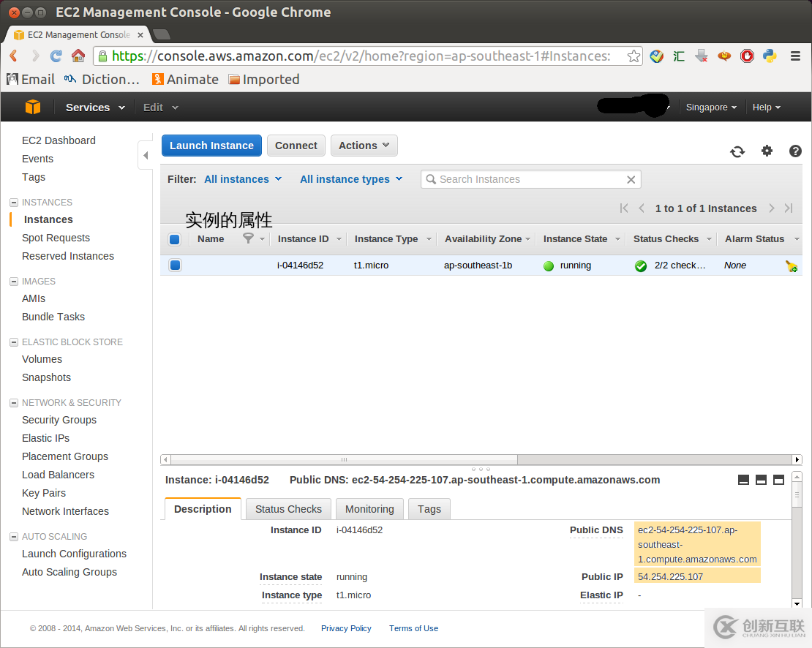Open the All instances filter dropdown
Viewport: 812px width, 648px height.
pyautogui.click(x=243, y=179)
